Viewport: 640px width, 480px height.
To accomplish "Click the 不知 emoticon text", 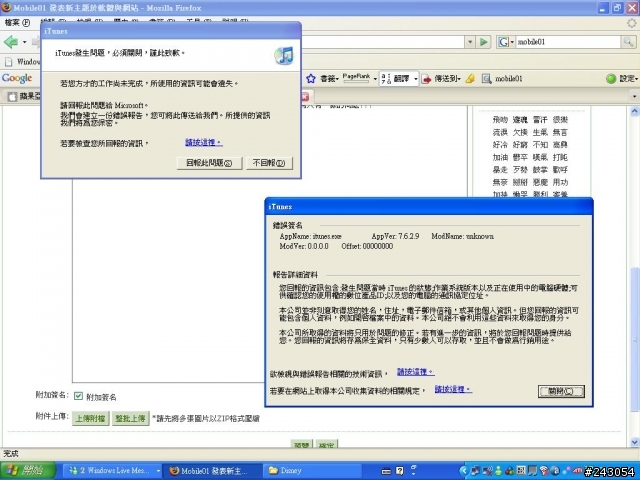I will click(x=540, y=144).
